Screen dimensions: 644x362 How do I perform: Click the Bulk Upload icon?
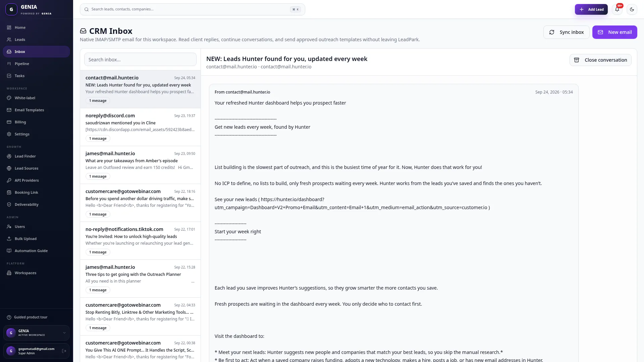9,239
